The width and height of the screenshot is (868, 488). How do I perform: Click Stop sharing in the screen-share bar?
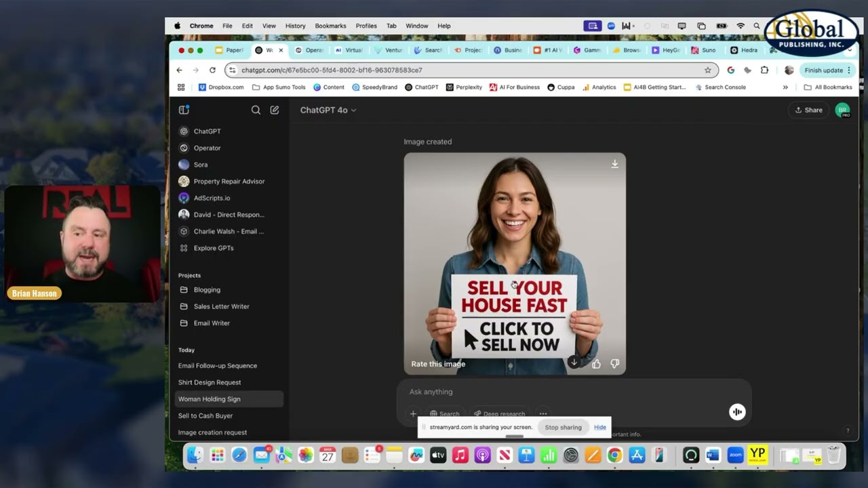point(563,428)
